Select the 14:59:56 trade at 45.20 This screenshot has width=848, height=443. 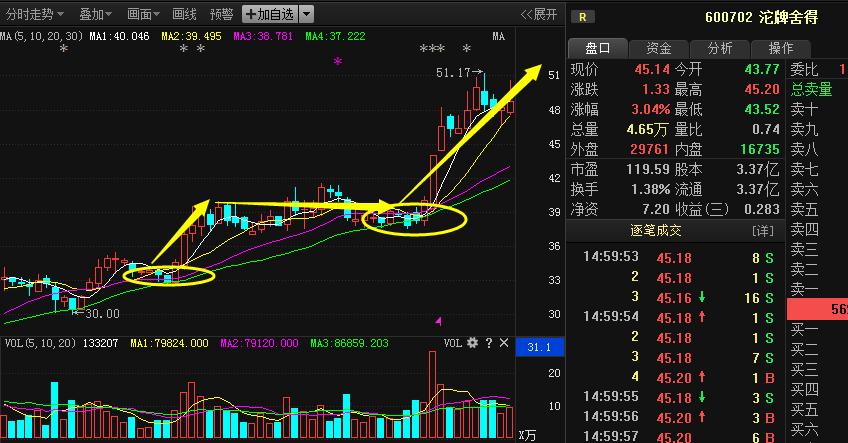678,417
